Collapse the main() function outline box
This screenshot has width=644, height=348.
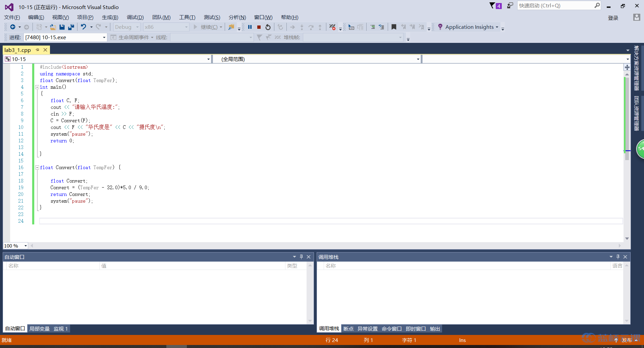[37, 87]
